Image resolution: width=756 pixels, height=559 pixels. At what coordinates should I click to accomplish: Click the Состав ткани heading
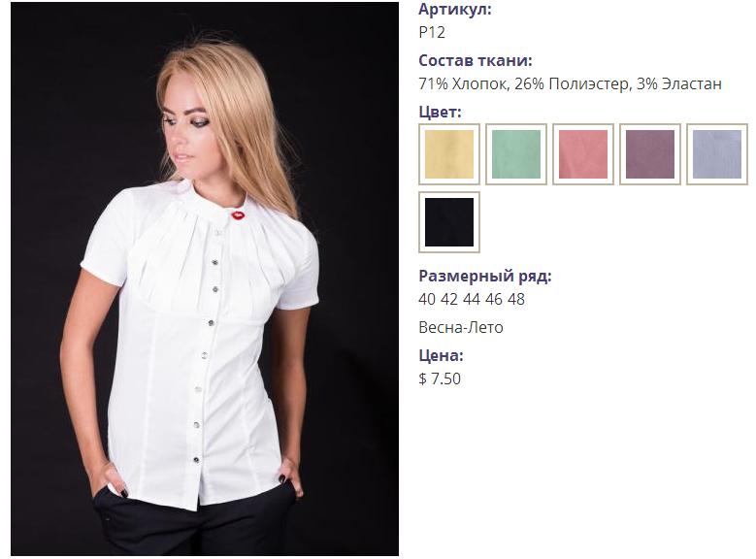tap(475, 60)
